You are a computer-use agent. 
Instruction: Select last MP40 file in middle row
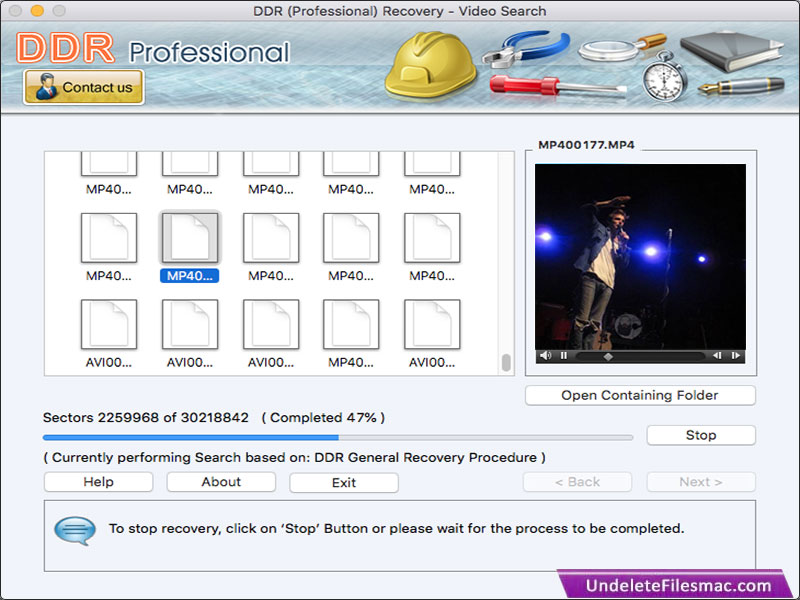pos(432,238)
